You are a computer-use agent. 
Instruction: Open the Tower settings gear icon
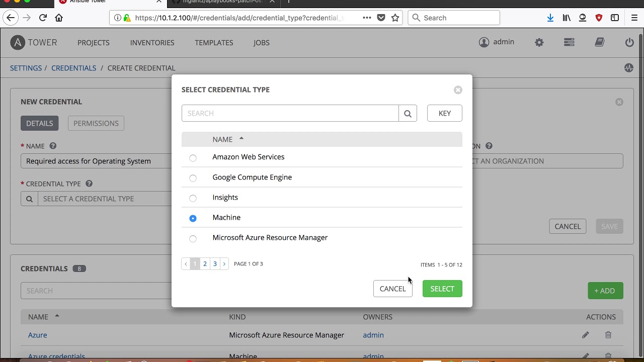[539, 43]
